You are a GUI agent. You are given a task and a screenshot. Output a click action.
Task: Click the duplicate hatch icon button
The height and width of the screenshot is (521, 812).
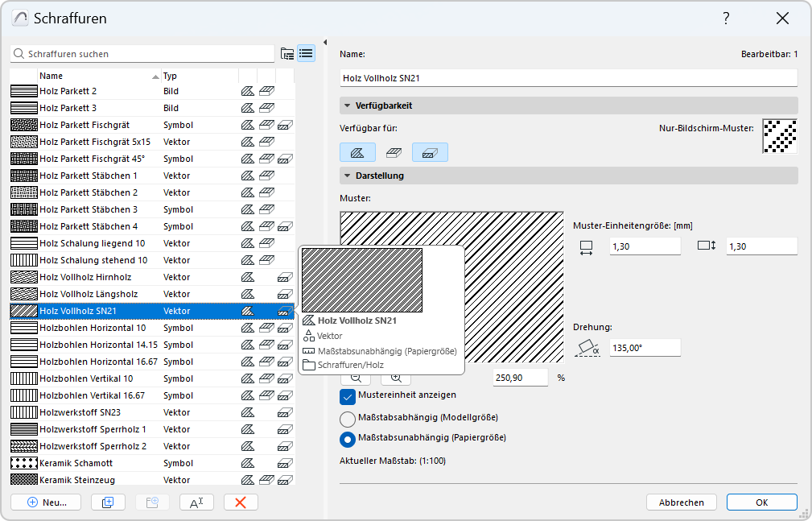(x=108, y=502)
